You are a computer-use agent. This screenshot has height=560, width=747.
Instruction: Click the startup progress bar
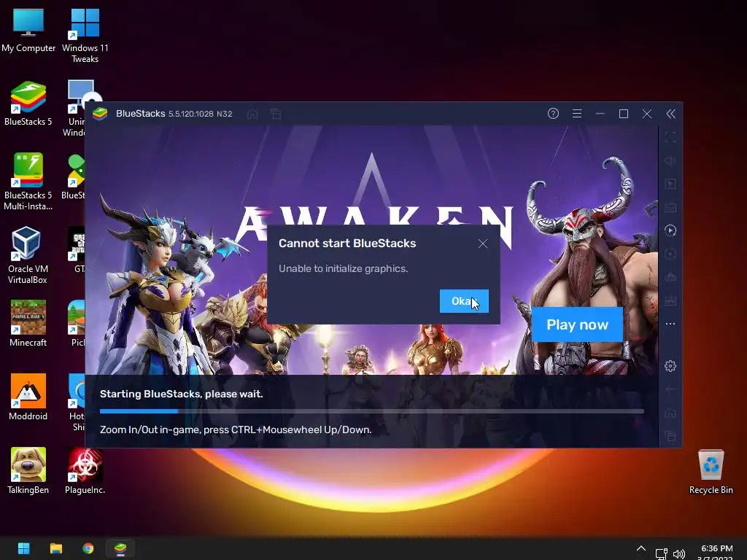371,411
